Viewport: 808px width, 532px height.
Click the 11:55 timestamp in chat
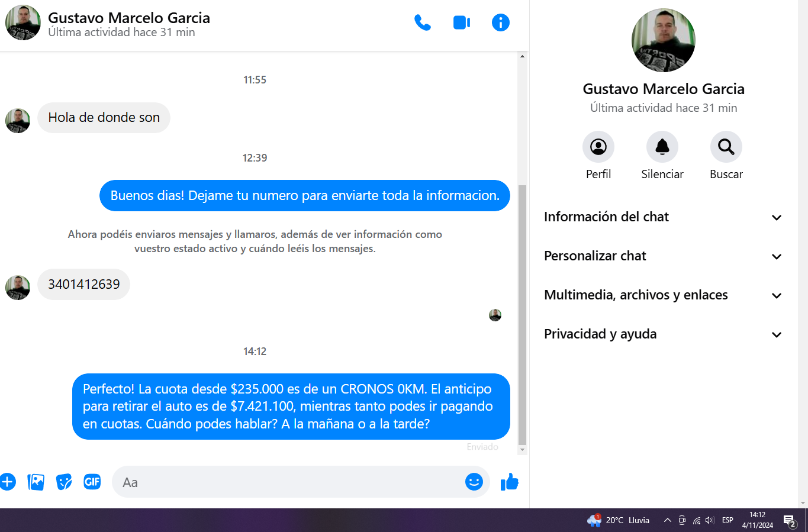coord(255,80)
